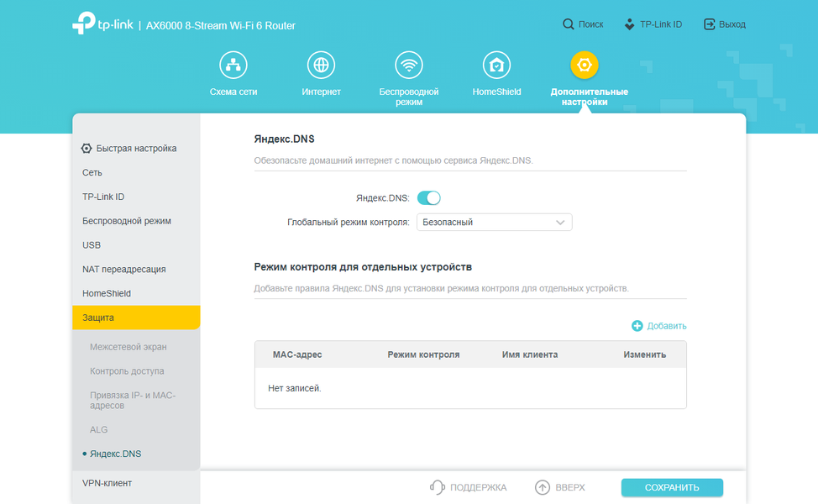The height and width of the screenshot is (504, 818).
Task: Open the HomeShield house icon
Action: [x=496, y=65]
